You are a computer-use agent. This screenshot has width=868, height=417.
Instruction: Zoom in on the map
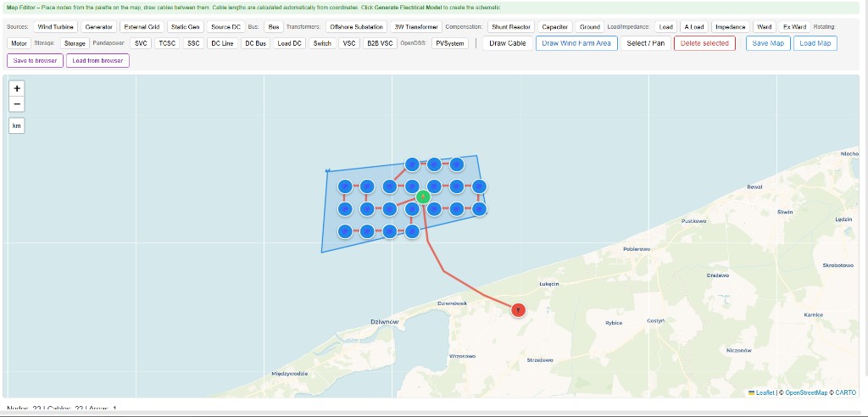(x=17, y=88)
